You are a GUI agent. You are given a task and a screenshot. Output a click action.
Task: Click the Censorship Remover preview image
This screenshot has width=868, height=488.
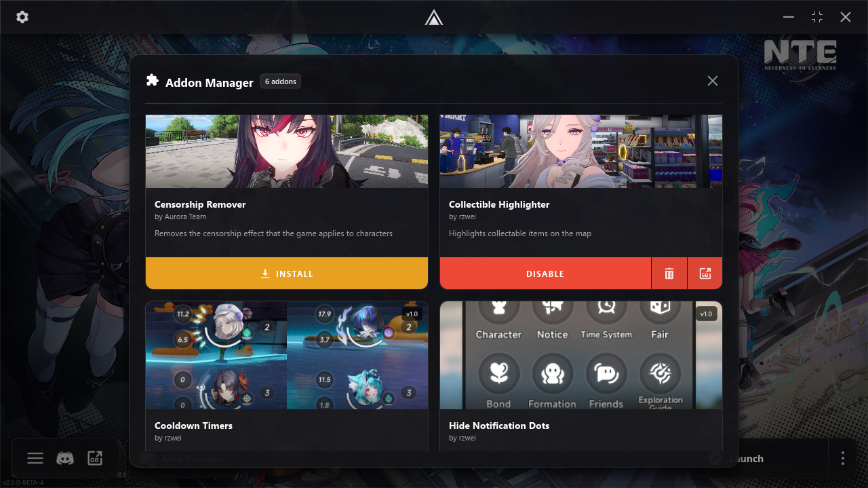pyautogui.click(x=287, y=151)
